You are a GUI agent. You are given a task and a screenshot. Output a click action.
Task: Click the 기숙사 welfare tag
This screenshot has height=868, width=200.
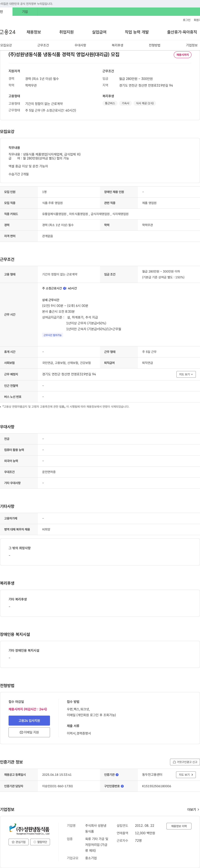point(125,103)
